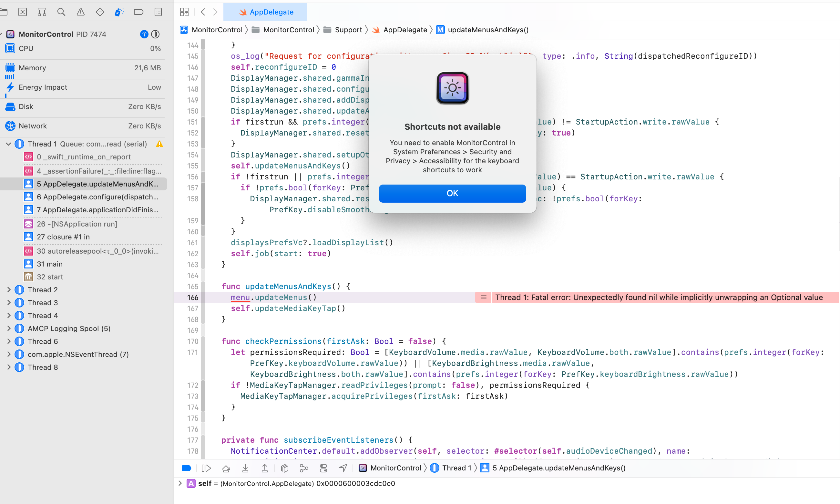Image resolution: width=840 pixels, height=504 pixels.
Task: Click the Debug View Hierarchy icon
Action: coord(284,468)
